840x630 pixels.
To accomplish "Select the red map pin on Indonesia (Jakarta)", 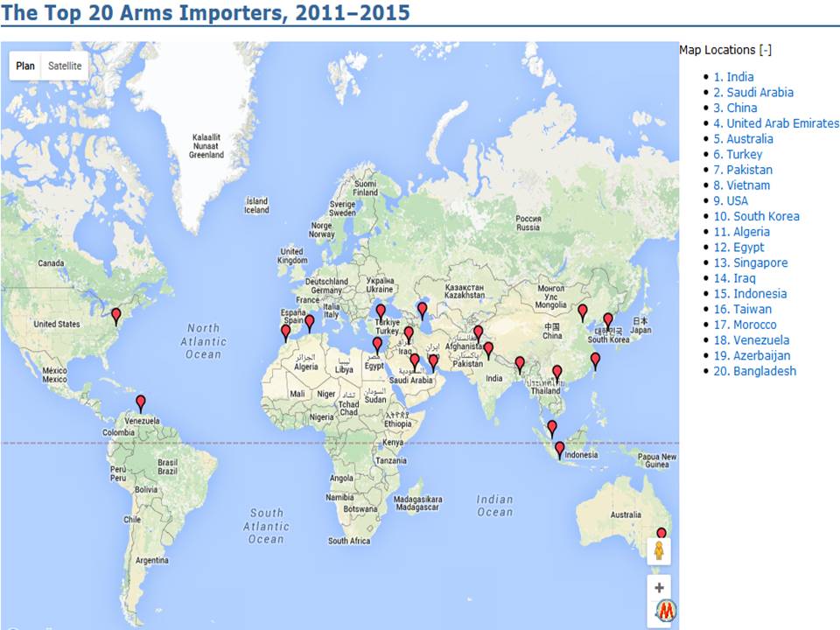I will coord(560,450).
